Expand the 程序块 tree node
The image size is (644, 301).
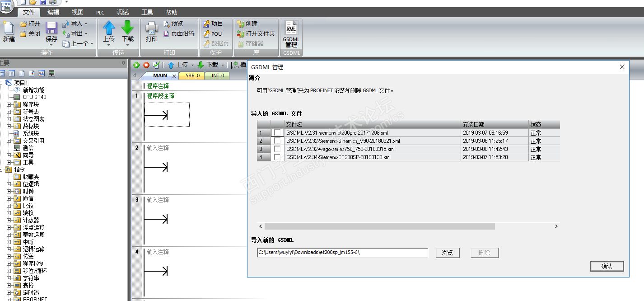[x=9, y=104]
